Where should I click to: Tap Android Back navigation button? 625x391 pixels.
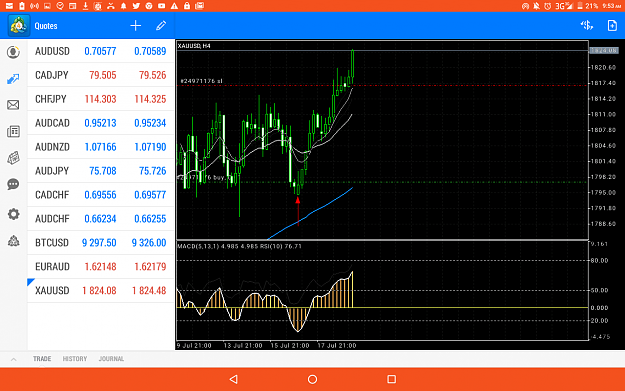234,379
